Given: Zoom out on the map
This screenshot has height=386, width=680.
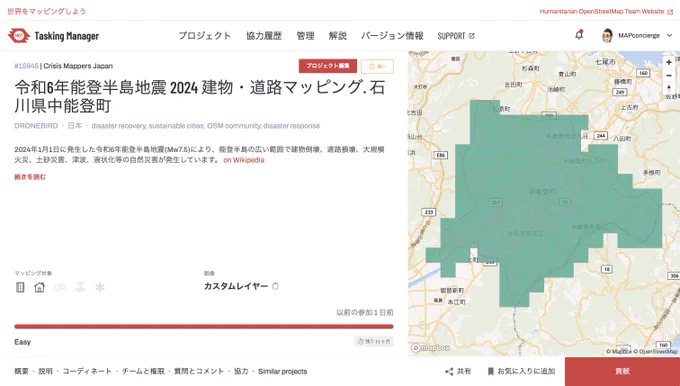Looking at the screenshot, I should coord(669,75).
